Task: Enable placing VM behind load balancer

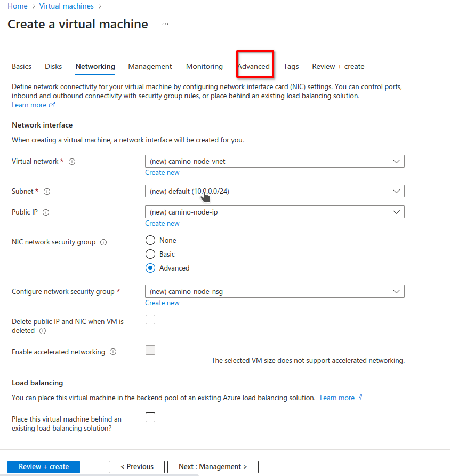Action: 150,417
